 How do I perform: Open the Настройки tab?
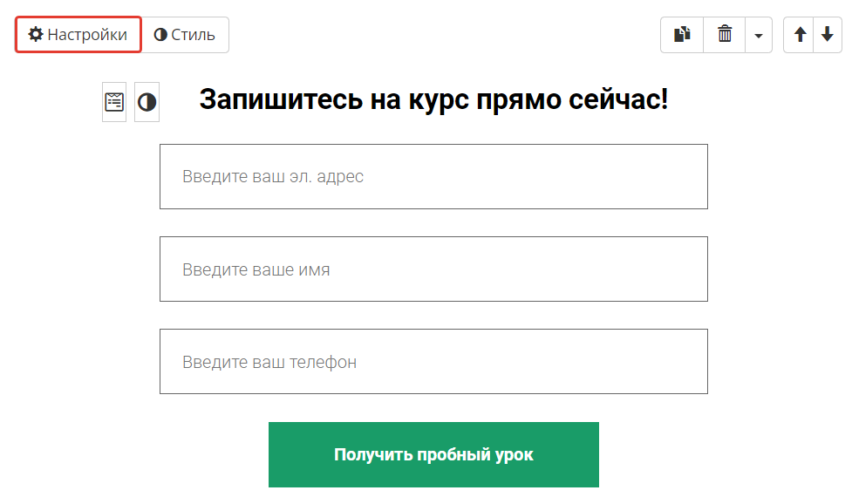coord(78,35)
